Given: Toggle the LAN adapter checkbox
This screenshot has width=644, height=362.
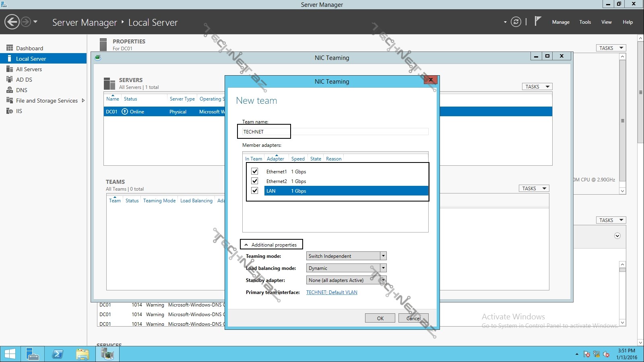Looking at the screenshot, I should (x=254, y=191).
